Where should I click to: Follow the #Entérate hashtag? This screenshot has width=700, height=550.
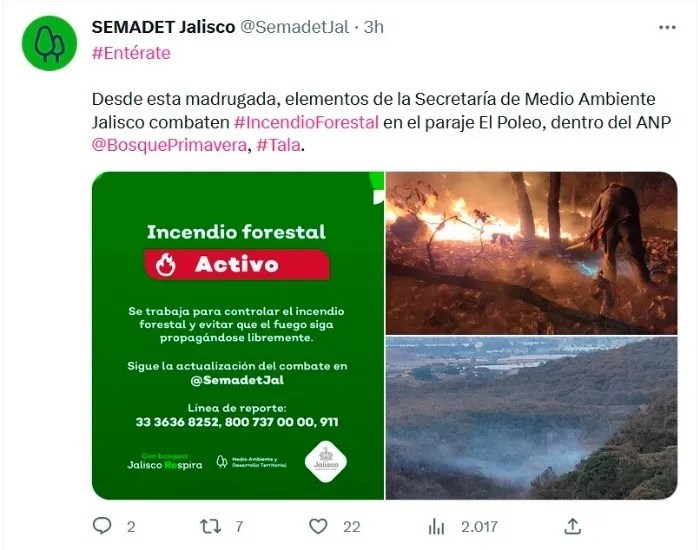tap(131, 53)
